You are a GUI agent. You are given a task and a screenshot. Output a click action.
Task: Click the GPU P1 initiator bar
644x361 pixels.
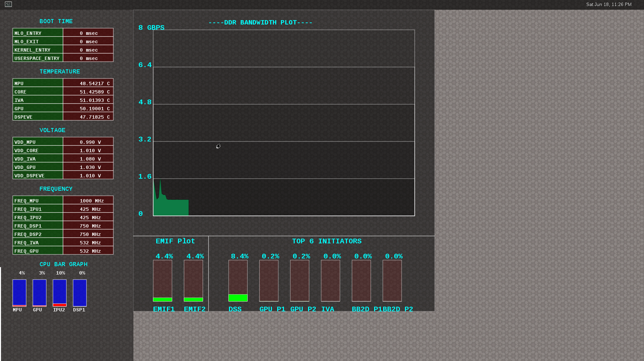pyautogui.click(x=269, y=281)
